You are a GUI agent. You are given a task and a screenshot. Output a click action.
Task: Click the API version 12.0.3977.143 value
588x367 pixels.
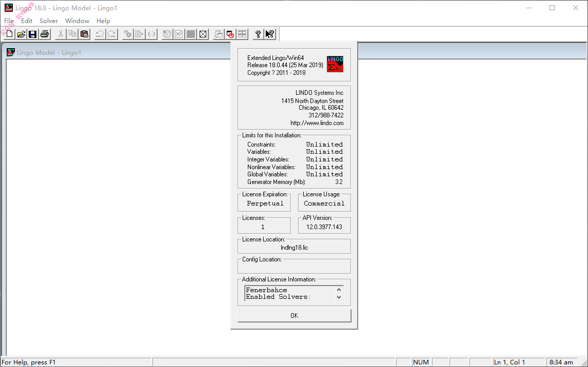point(324,227)
